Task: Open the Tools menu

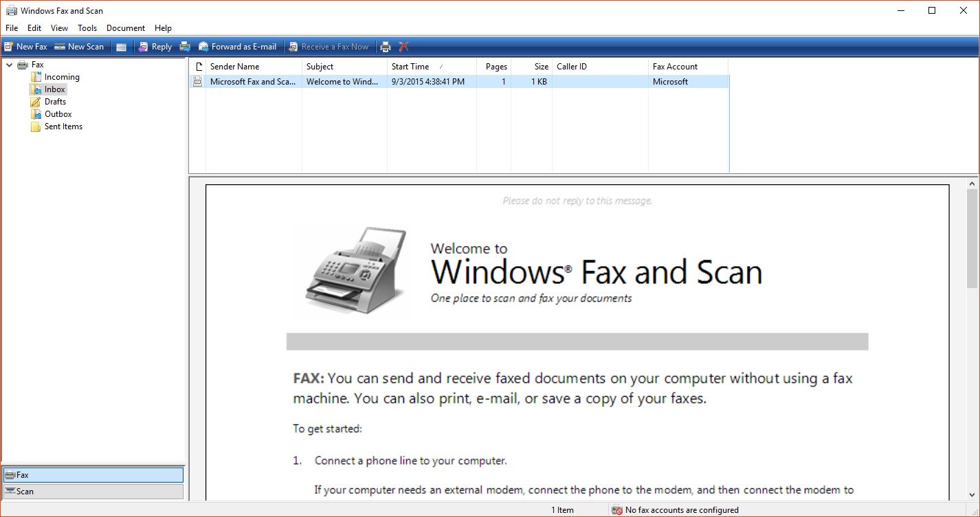Action: (87, 28)
